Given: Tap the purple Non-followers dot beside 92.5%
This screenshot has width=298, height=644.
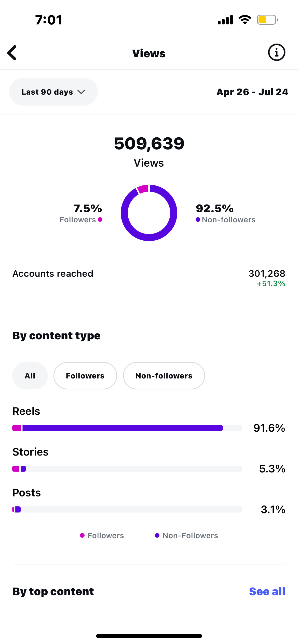Looking at the screenshot, I should click(x=198, y=219).
